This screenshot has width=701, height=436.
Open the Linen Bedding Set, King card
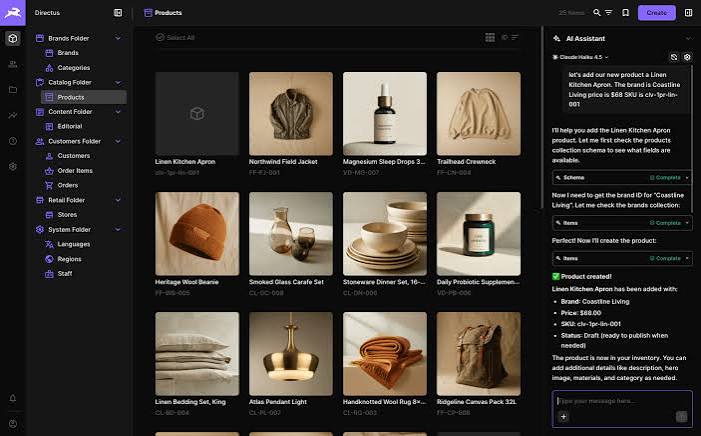(197, 364)
